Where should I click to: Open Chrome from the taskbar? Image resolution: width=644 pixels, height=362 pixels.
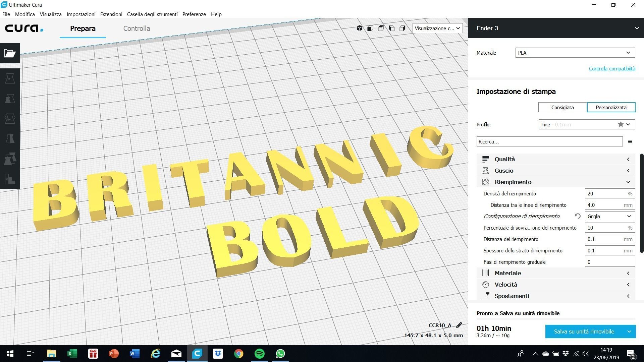[239, 354]
